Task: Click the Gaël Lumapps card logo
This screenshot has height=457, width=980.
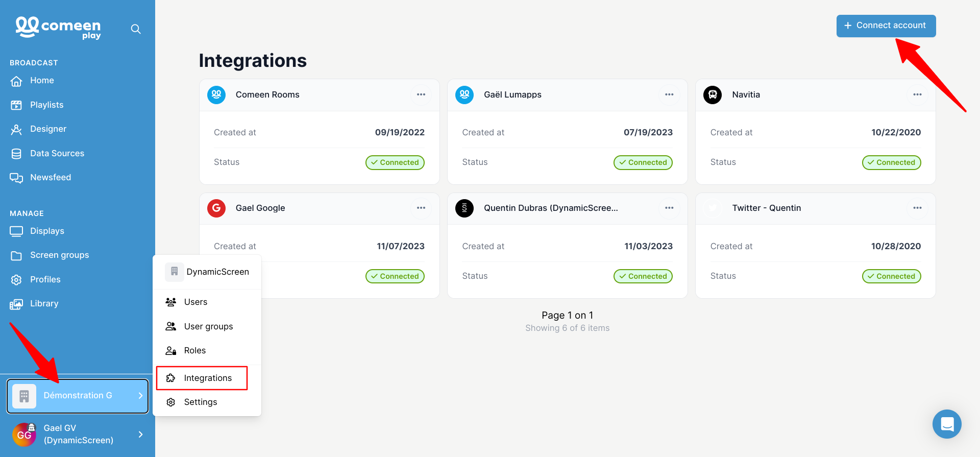Action: pyautogui.click(x=464, y=94)
